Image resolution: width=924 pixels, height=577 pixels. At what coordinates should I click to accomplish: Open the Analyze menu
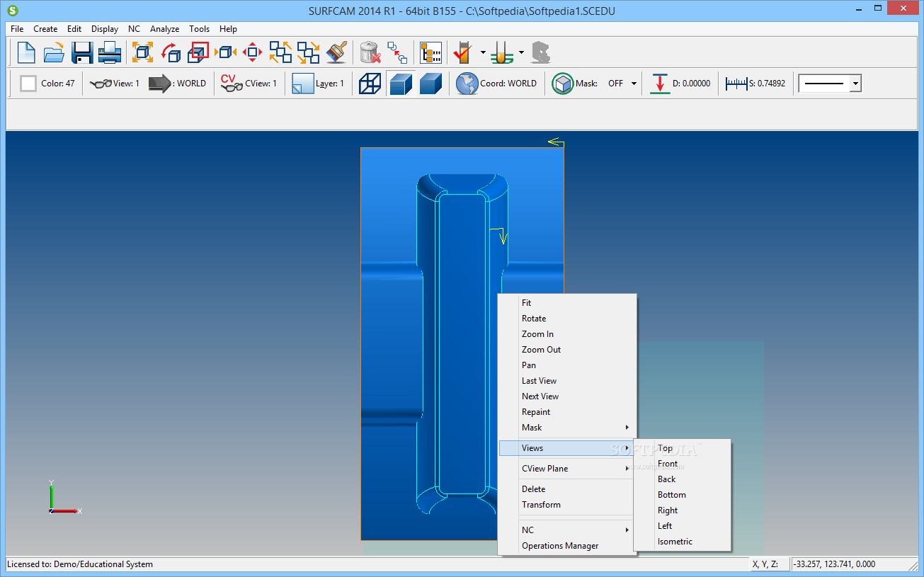165,29
